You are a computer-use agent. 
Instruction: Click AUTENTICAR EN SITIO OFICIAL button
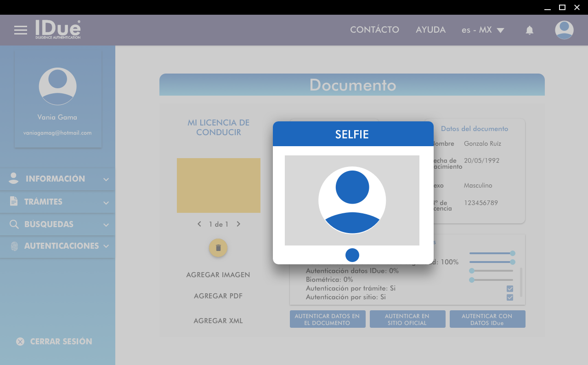point(407,319)
